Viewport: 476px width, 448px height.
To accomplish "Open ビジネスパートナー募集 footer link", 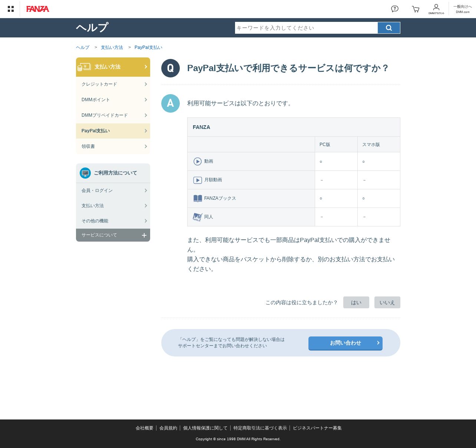I will coord(317,428).
